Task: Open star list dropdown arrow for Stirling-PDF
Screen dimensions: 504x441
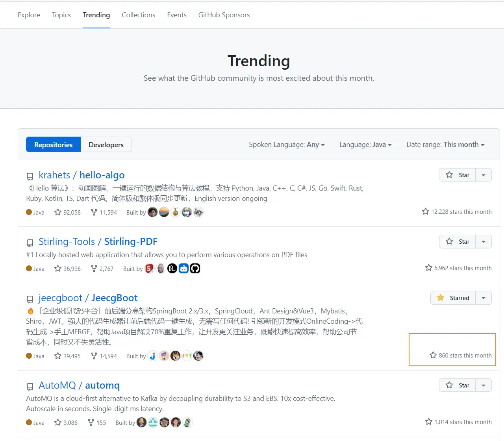Action: tap(484, 241)
